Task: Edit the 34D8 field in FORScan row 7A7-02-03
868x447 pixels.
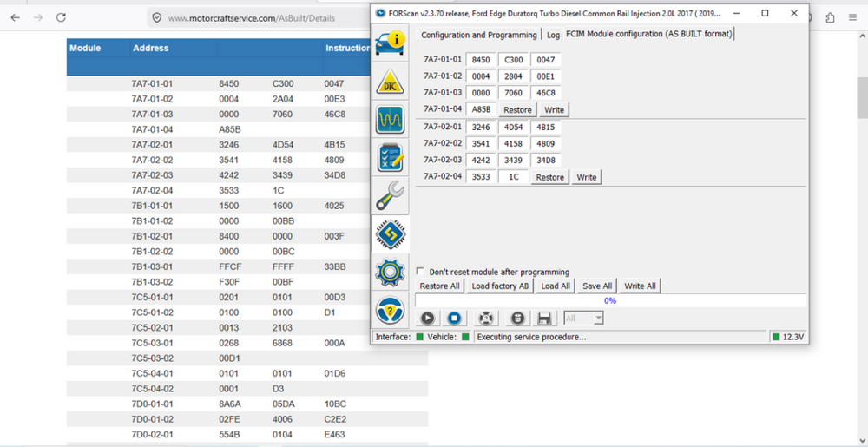Action: click(x=545, y=161)
